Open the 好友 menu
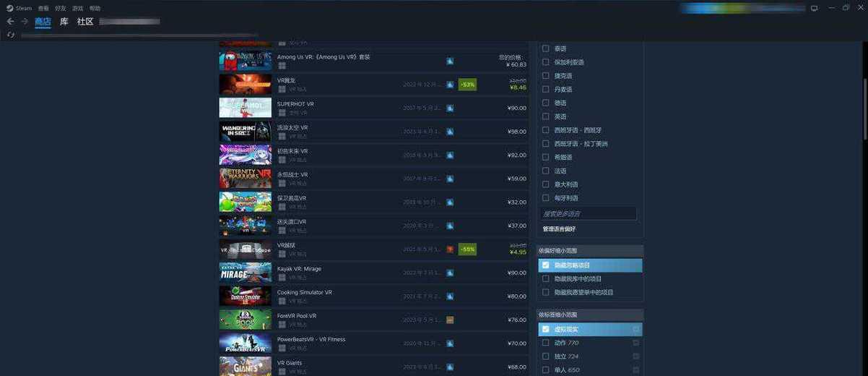 61,8
